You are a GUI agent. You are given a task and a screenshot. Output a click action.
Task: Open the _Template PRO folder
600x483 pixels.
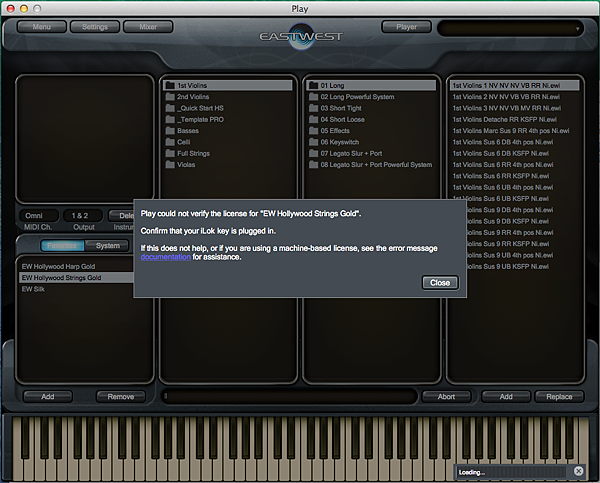click(x=228, y=119)
